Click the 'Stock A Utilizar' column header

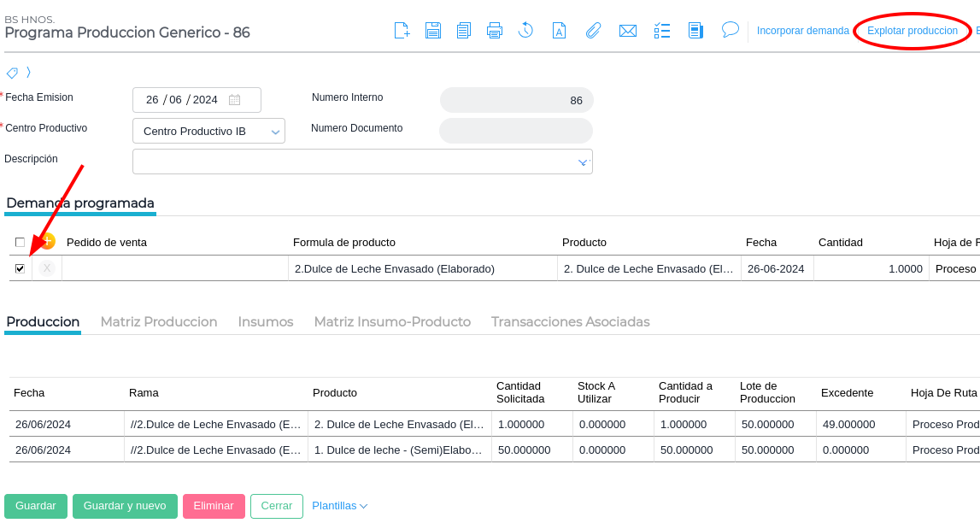[596, 392]
